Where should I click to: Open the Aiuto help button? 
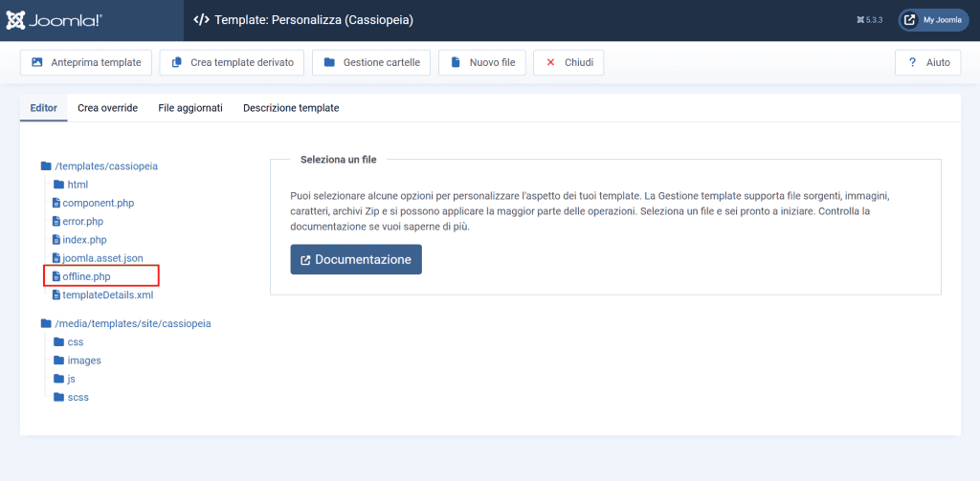(x=928, y=62)
